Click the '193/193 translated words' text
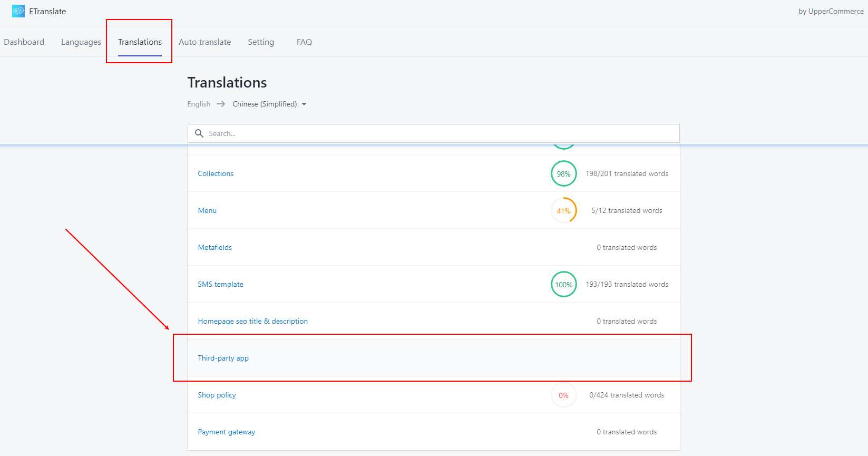 pyautogui.click(x=627, y=284)
